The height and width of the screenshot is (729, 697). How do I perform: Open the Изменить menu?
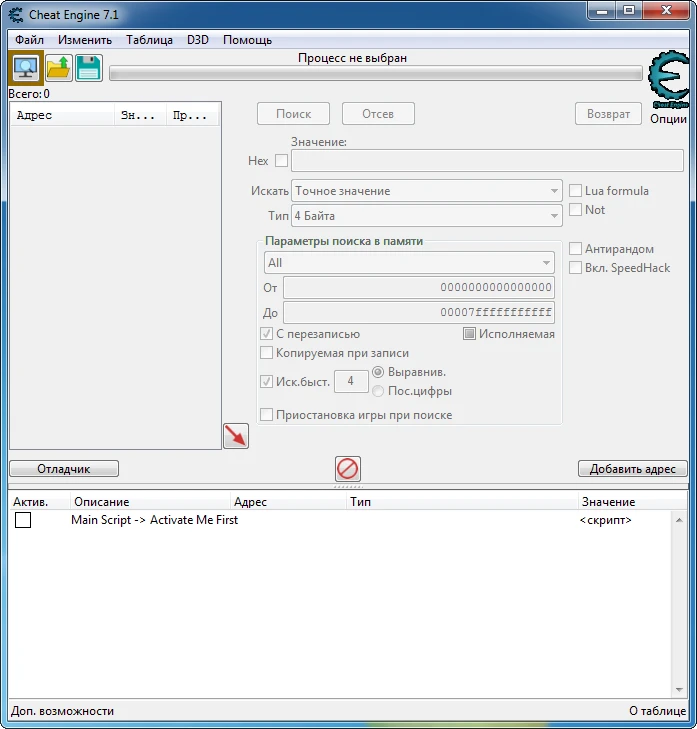click(x=85, y=40)
